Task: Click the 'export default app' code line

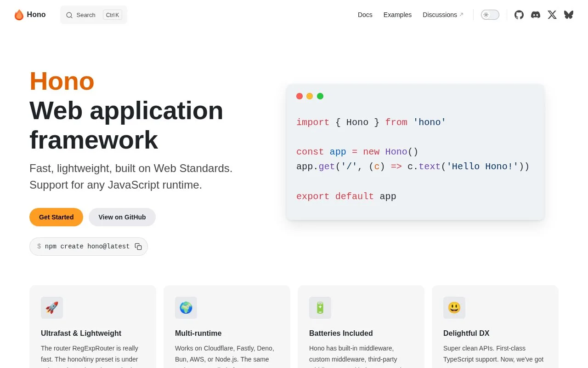Action: click(x=346, y=196)
